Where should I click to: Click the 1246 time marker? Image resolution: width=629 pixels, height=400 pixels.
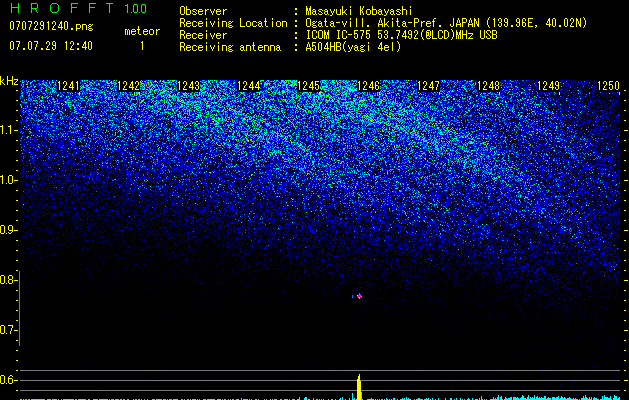coord(368,86)
